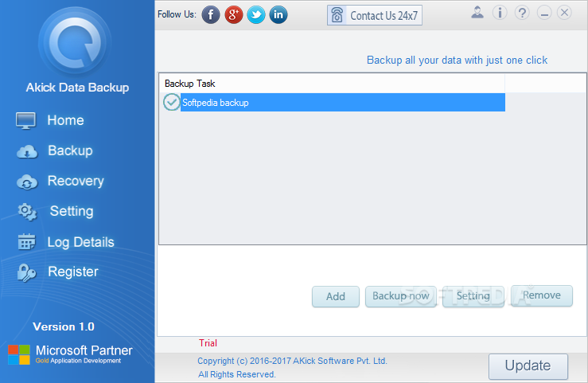Open the Twitter follow icon

(256, 15)
